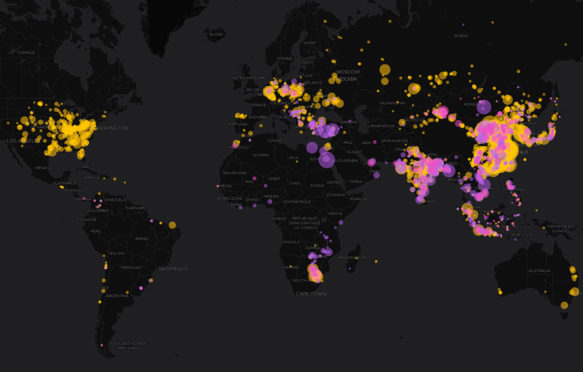Select the large purple bubble over Egypt
The image size is (583, 372).
pos(326,160)
